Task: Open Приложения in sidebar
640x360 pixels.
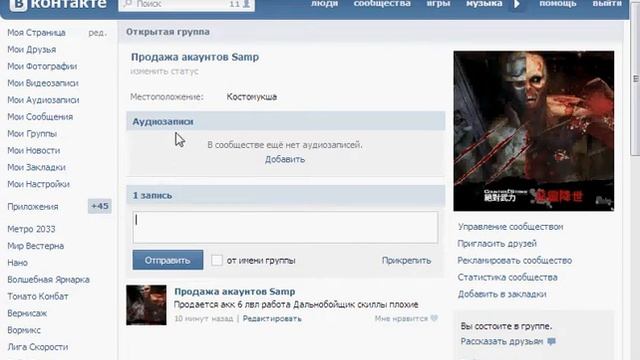Action: coord(33,207)
